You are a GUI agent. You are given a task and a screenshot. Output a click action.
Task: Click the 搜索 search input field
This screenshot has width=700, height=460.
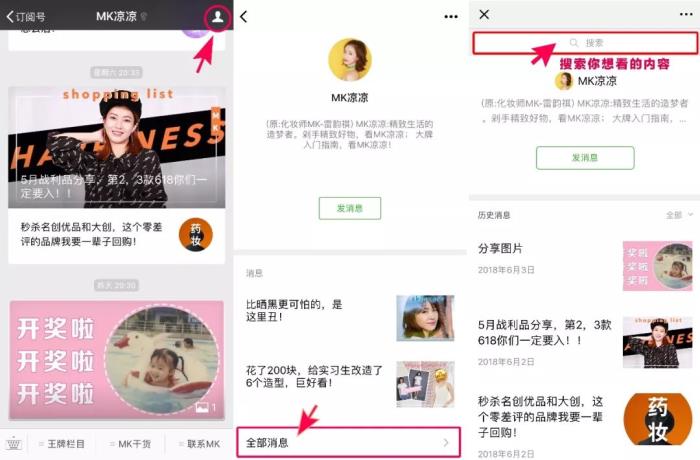[585, 43]
